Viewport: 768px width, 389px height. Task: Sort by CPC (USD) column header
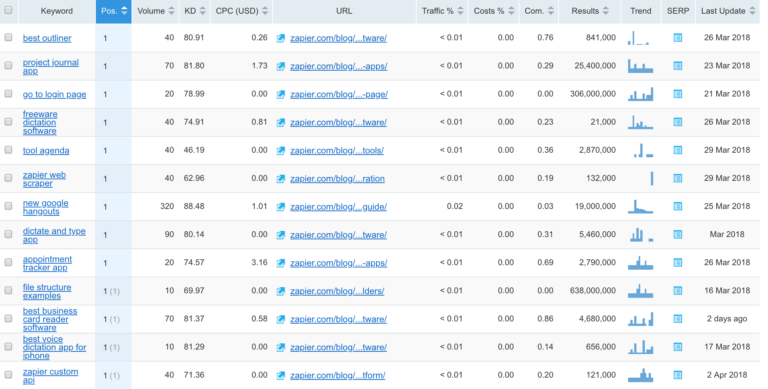point(242,11)
